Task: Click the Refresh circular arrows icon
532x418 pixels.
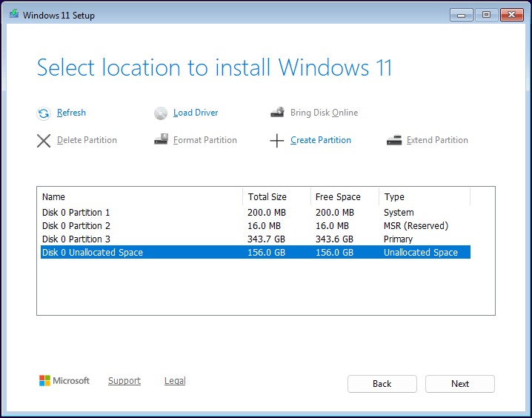Action: [x=44, y=113]
